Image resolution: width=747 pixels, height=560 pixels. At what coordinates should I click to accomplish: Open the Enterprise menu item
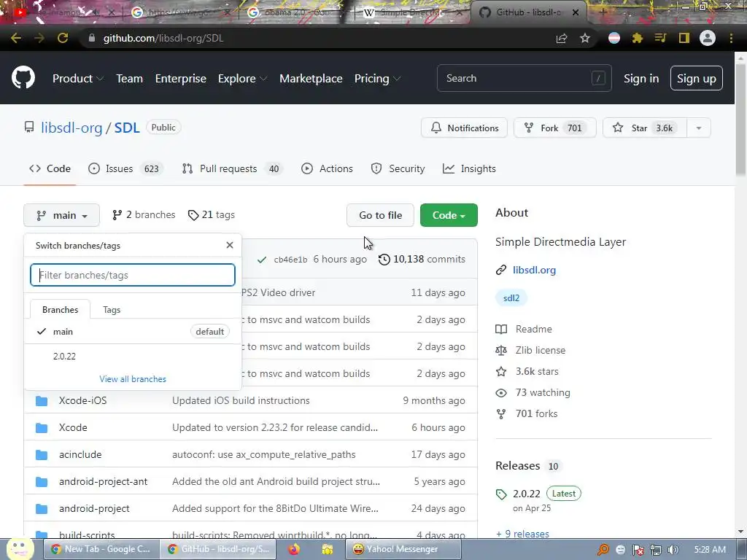181,79
